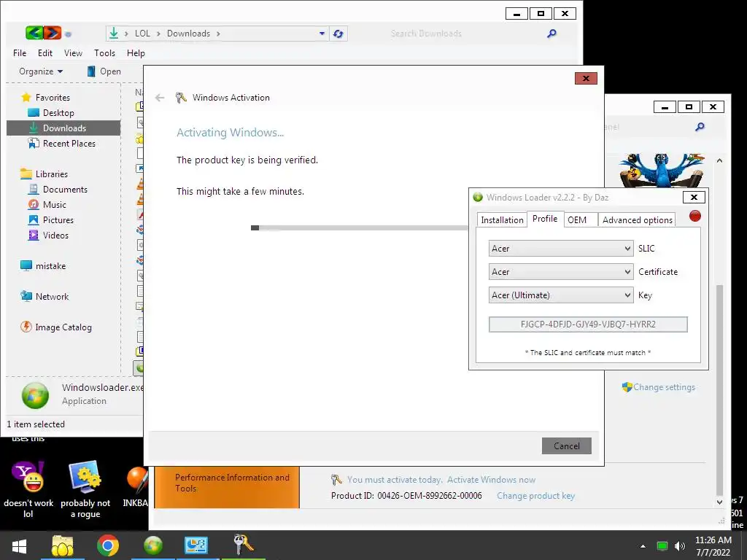Click the search magnifier in Control Panel window
This screenshot has width=747, height=560.
coord(700,127)
